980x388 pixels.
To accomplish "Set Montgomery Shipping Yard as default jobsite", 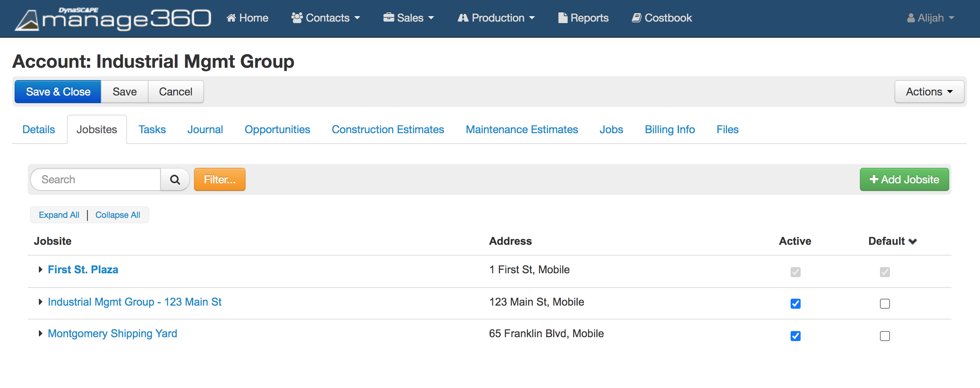I will [885, 336].
